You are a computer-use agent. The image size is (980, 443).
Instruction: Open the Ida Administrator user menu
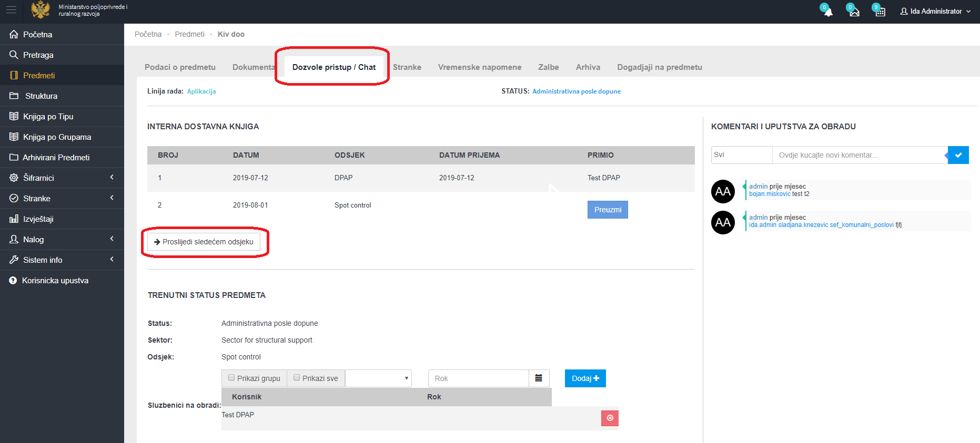[935, 11]
